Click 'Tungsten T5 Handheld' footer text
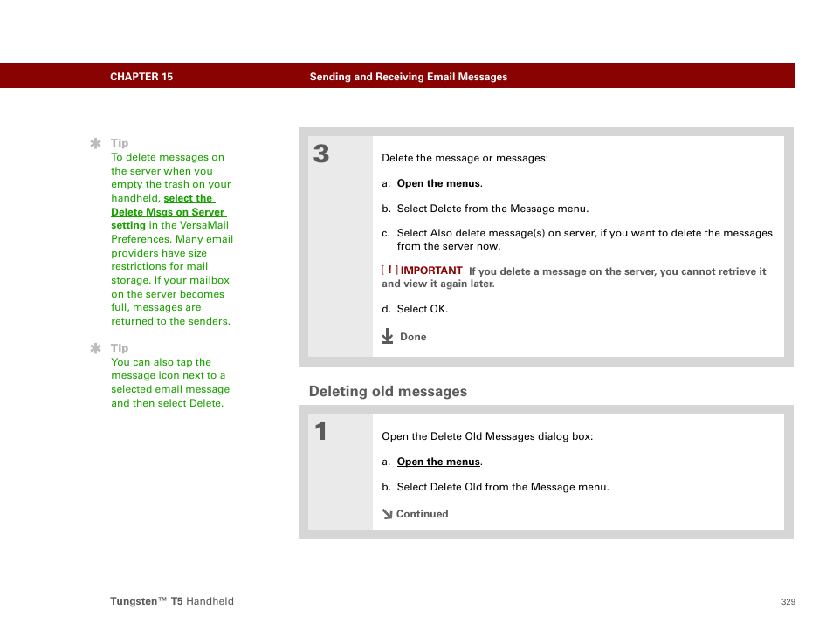This screenshot has width=833, height=644. pos(172,601)
